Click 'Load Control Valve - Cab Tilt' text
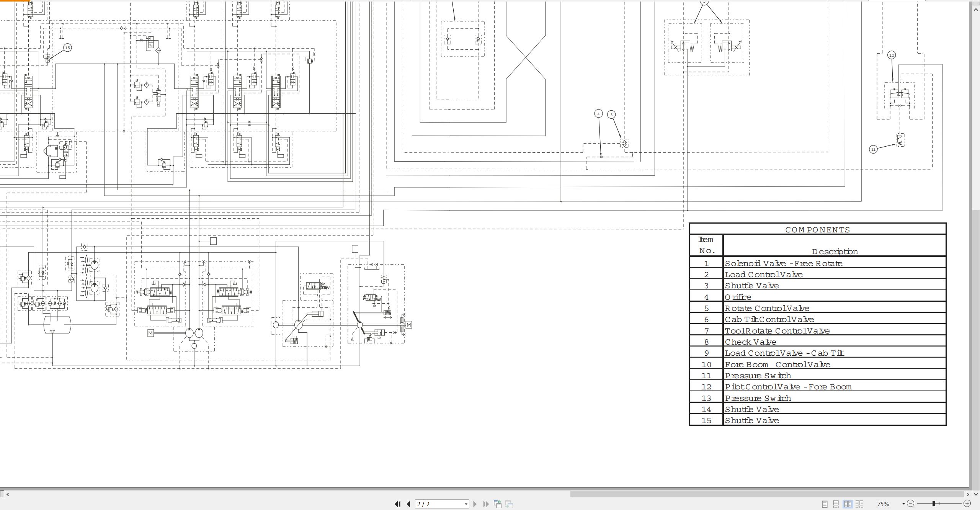Image resolution: width=980 pixels, height=510 pixels. click(784, 353)
